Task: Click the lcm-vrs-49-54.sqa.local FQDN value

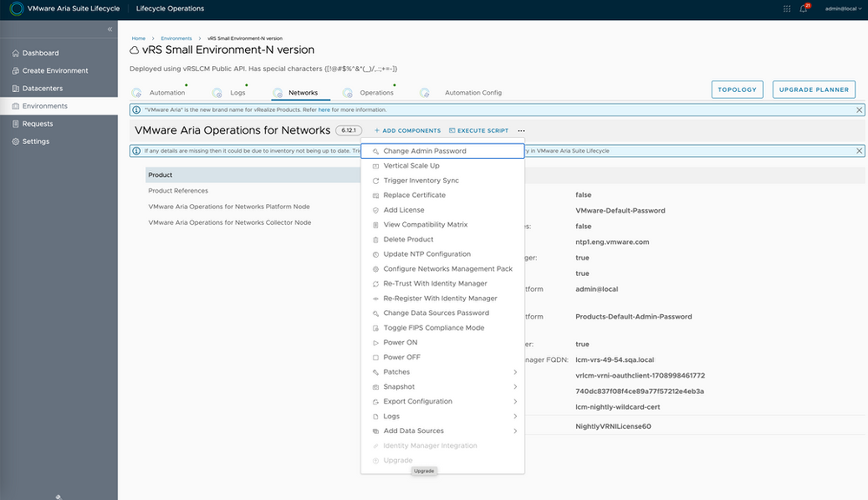Action: click(614, 360)
